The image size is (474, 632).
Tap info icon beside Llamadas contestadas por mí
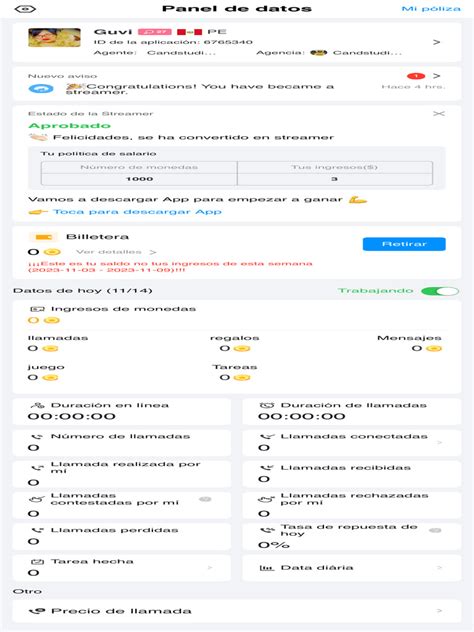click(x=205, y=499)
